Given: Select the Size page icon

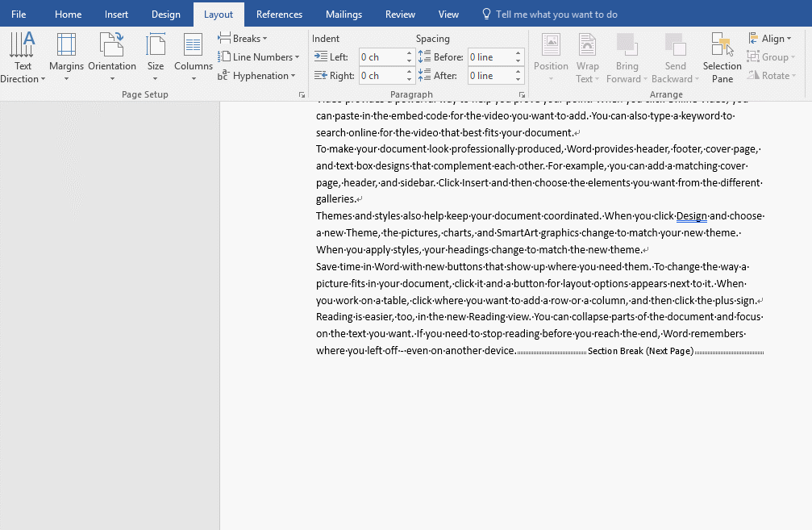Looking at the screenshot, I should [x=156, y=47].
